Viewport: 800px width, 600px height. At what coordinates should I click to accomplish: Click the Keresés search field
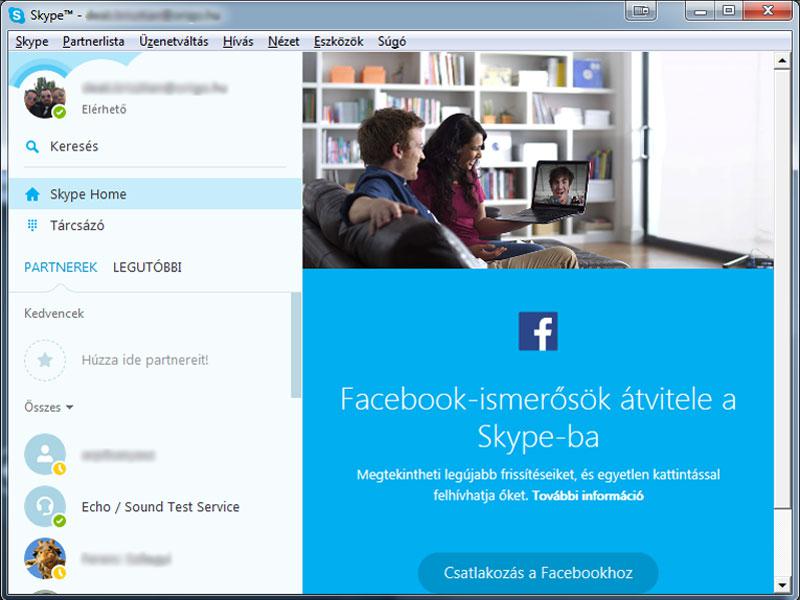[155, 147]
